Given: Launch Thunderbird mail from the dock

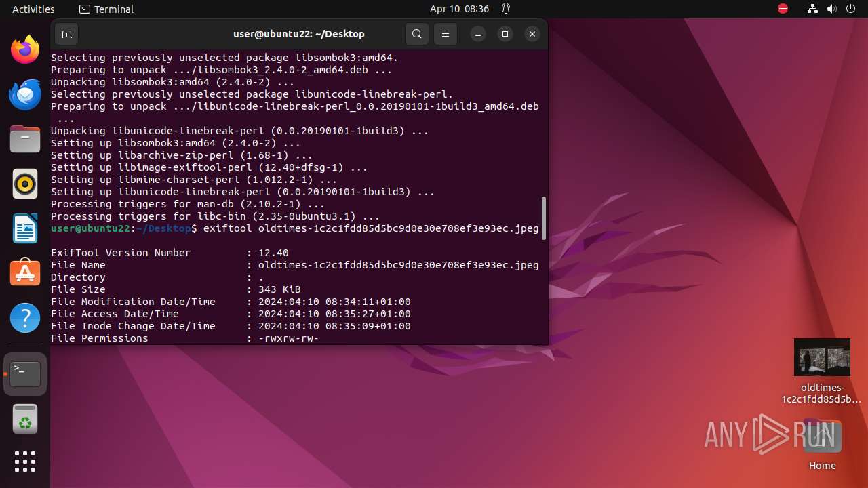Looking at the screenshot, I should pos(25,95).
